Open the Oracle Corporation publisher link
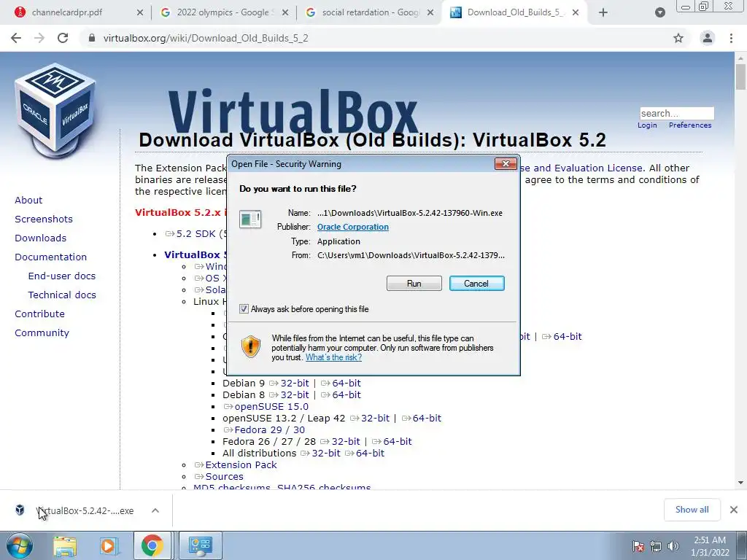 click(x=352, y=227)
